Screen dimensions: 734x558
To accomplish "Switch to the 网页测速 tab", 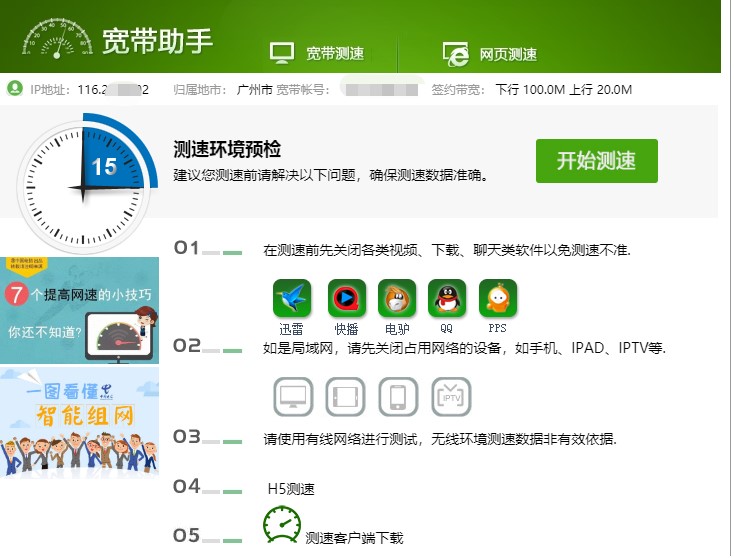I will pyautogui.click(x=490, y=54).
